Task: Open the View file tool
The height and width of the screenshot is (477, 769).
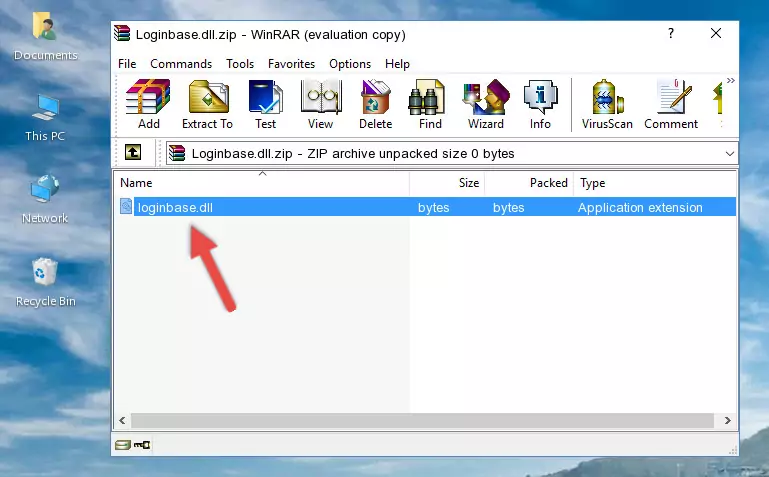Action: (320, 105)
